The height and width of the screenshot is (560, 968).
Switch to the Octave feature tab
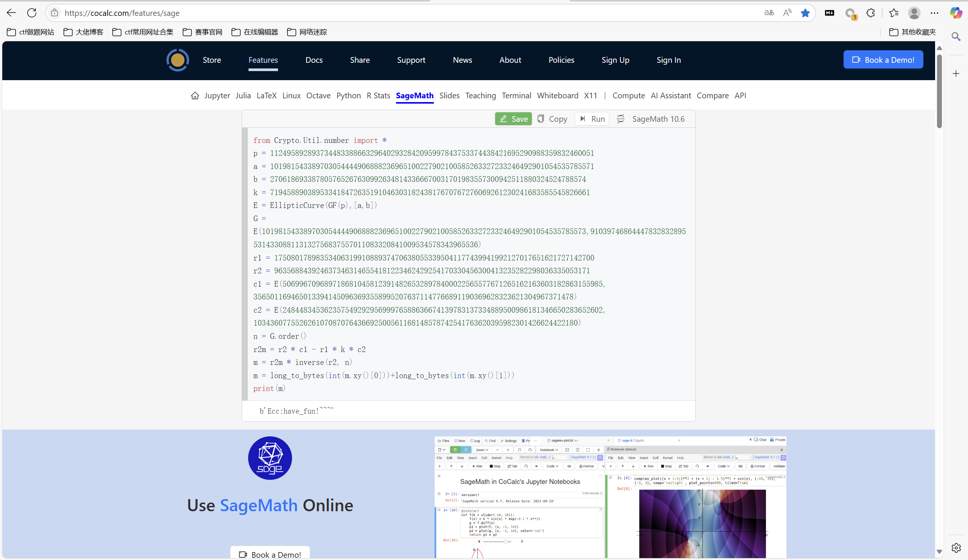[319, 96]
